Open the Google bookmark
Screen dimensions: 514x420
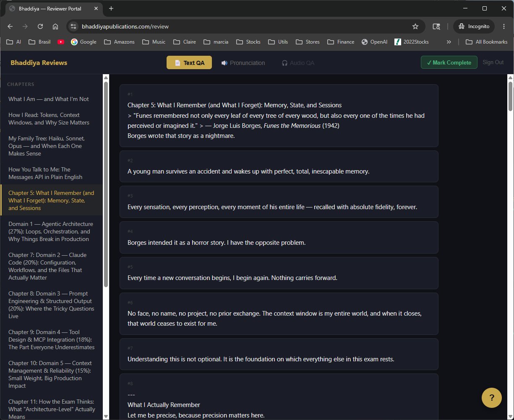pyautogui.click(x=84, y=42)
